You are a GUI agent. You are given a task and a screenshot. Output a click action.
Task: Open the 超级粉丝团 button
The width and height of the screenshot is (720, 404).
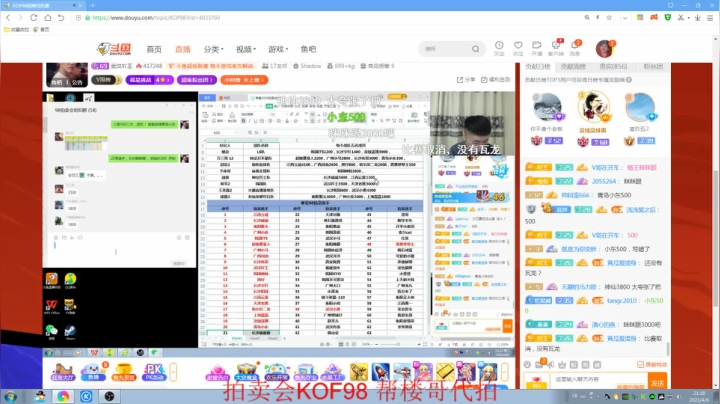(197, 80)
